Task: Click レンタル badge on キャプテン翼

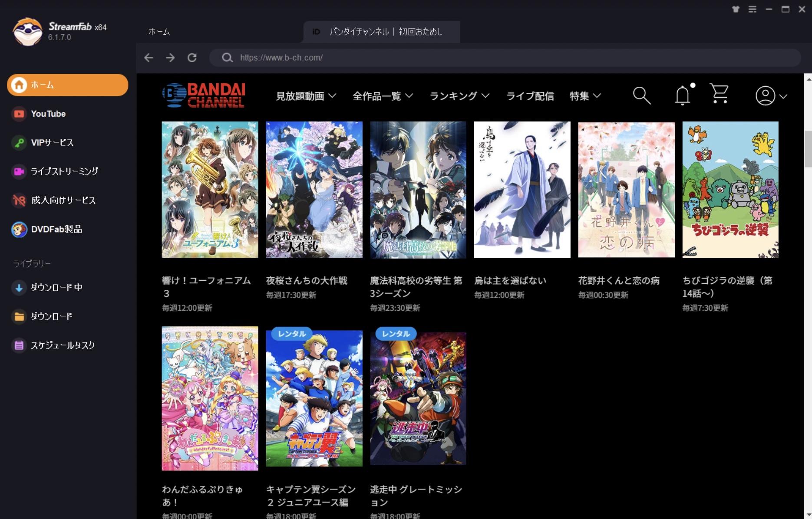Action: click(x=291, y=334)
